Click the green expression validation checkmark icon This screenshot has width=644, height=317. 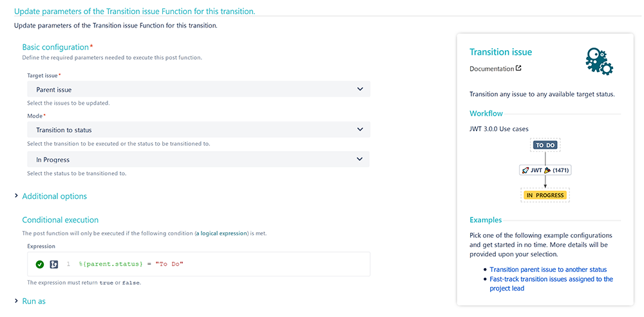[x=39, y=264]
